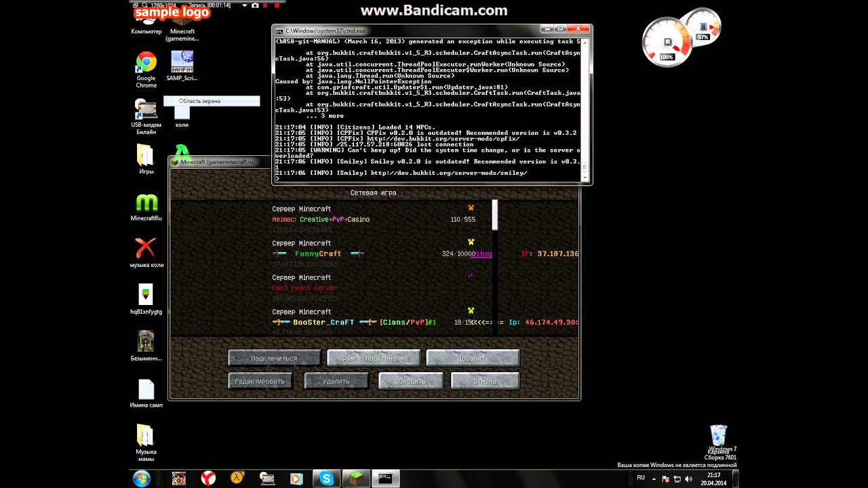Screen dimensions: 868x488
Task: Click the CPU meter gadget dial
Action: pyautogui.click(x=668, y=43)
